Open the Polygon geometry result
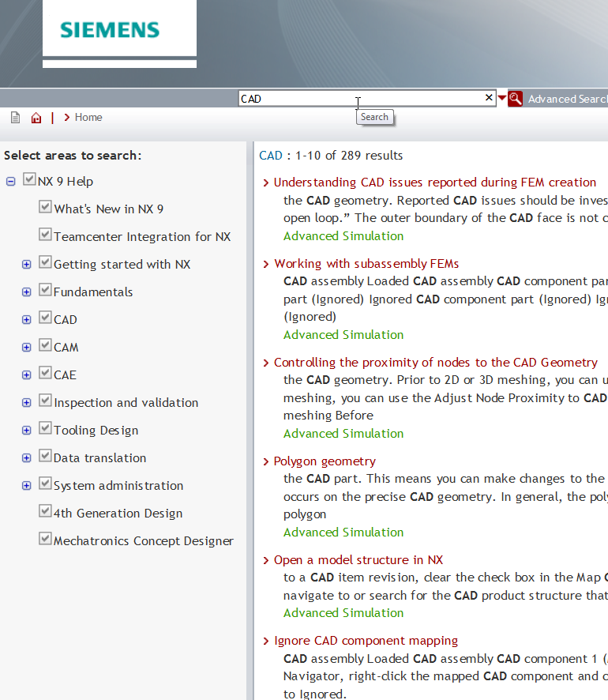Screen dimensions: 608x700 [x=325, y=461]
